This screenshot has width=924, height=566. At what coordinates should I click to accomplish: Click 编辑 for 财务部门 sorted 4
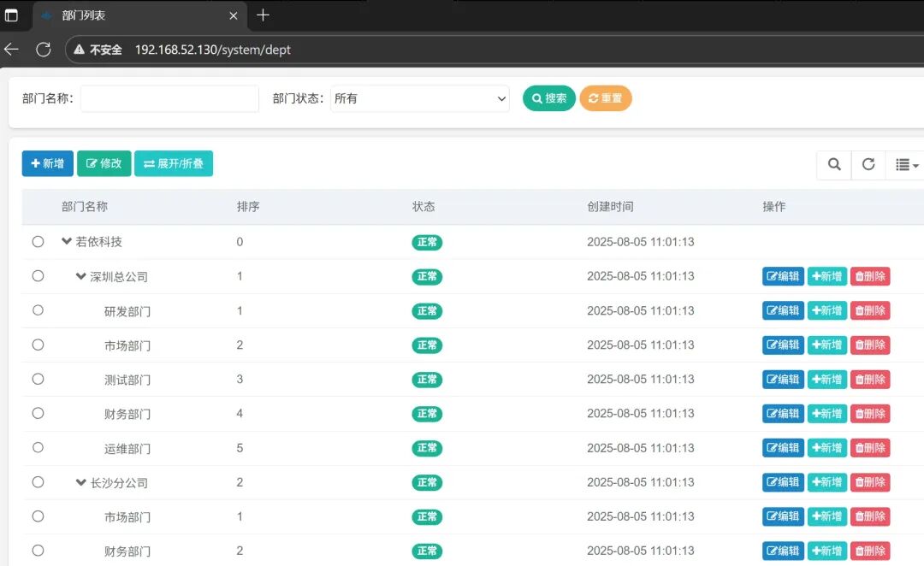(783, 414)
